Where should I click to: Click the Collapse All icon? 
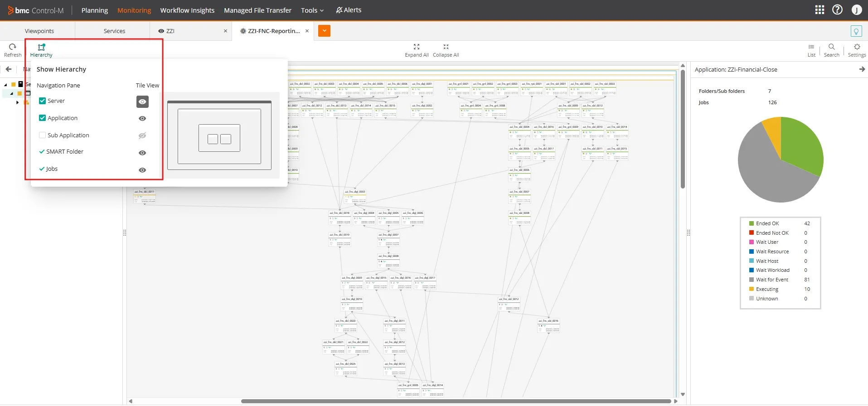[x=446, y=47]
